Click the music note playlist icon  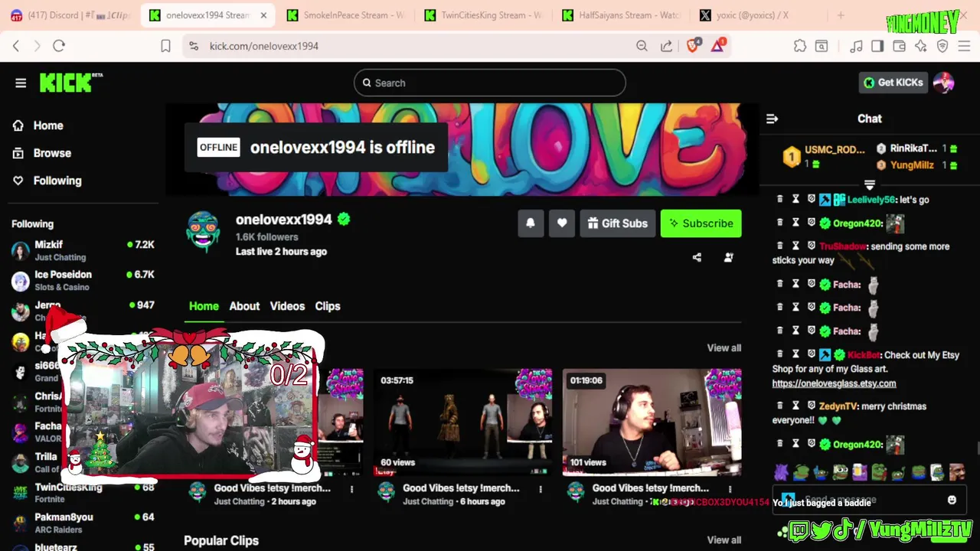[x=856, y=46]
